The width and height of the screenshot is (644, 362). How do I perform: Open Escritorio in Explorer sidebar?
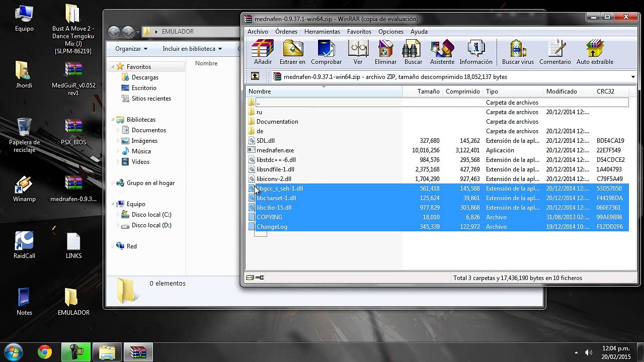click(143, 88)
